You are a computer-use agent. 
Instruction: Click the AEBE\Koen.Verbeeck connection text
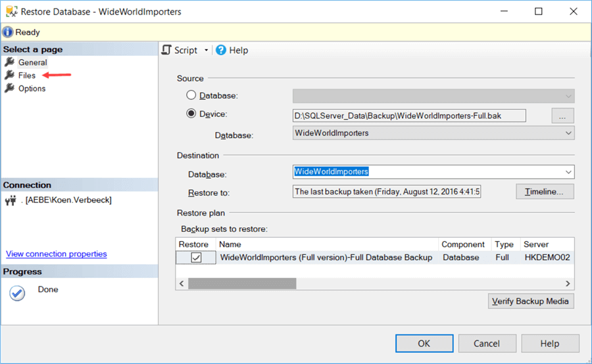click(x=68, y=200)
